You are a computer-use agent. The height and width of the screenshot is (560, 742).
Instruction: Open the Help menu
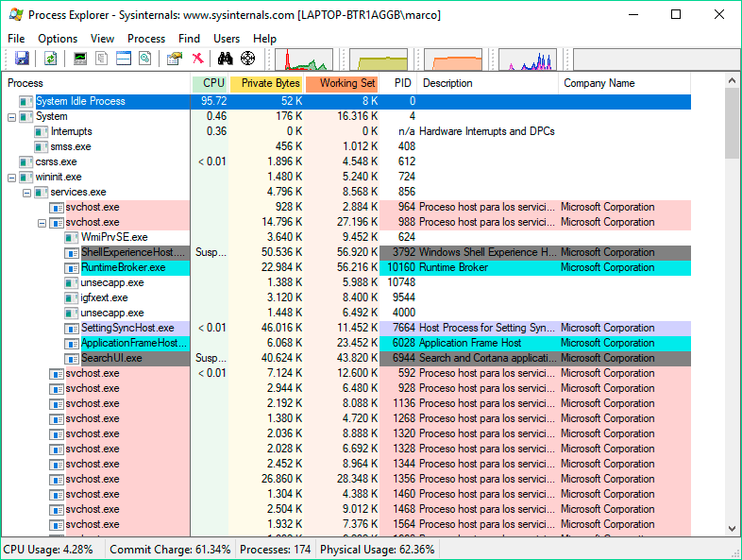pos(264,39)
